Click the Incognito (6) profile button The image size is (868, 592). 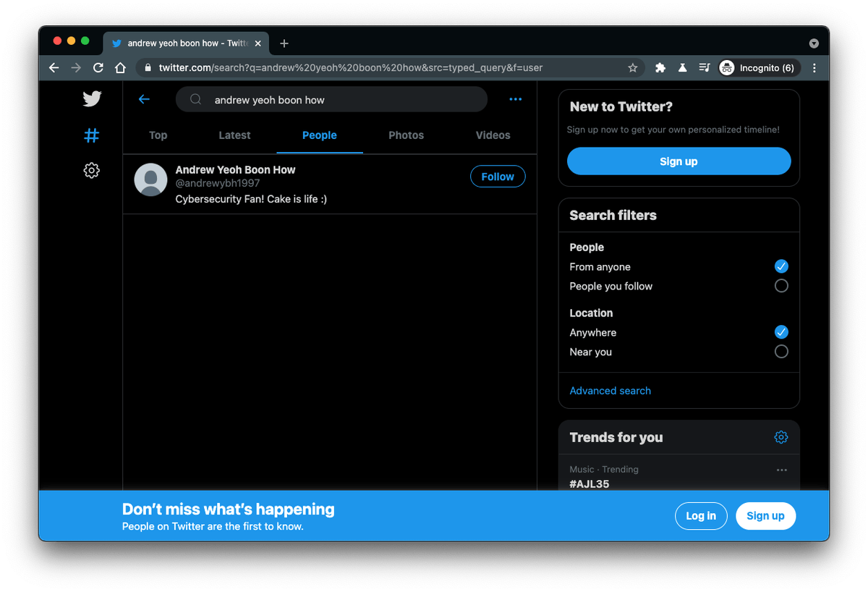(x=759, y=68)
